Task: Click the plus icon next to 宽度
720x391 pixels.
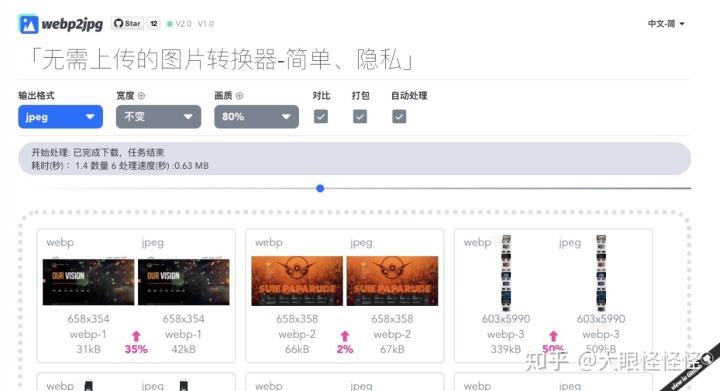Action: click(x=141, y=95)
